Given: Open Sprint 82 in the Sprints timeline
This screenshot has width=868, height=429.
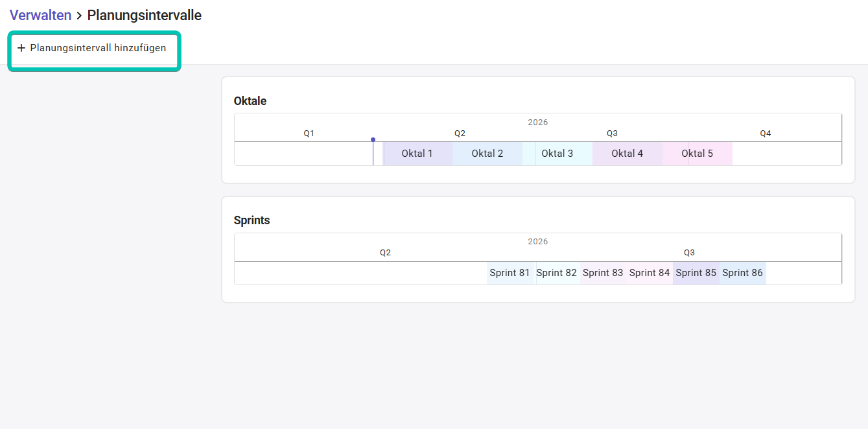Looking at the screenshot, I should [x=556, y=273].
